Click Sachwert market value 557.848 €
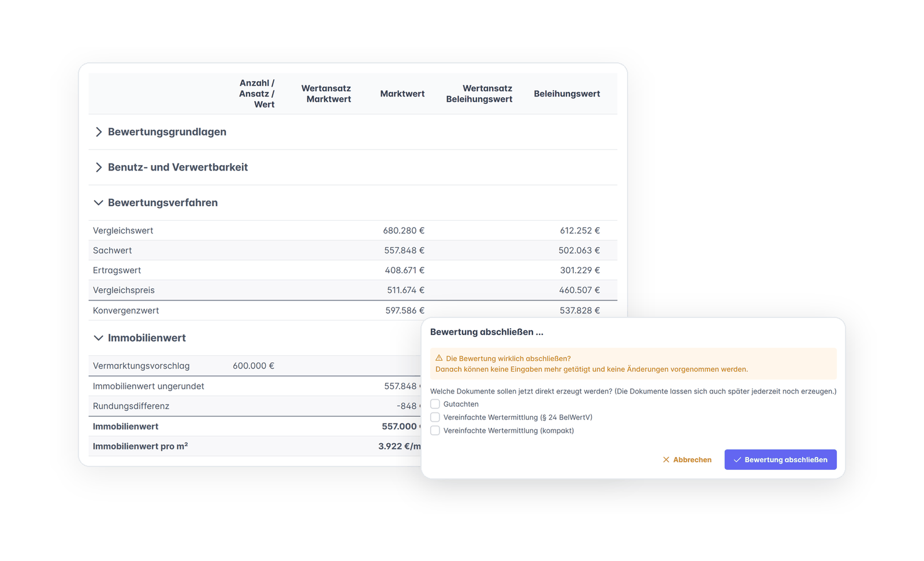 pos(404,250)
